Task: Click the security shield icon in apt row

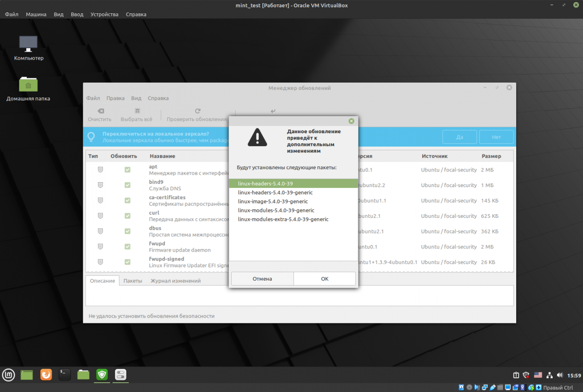Action: [100, 170]
